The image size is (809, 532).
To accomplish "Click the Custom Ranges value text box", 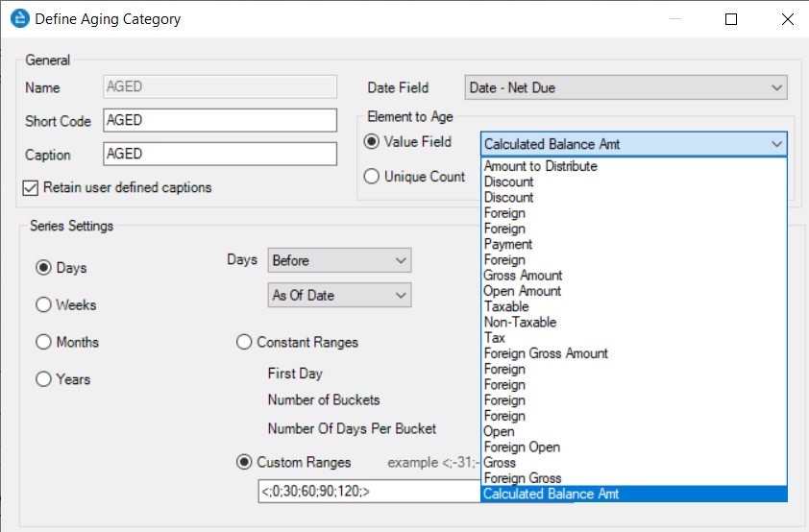I will click(365, 492).
